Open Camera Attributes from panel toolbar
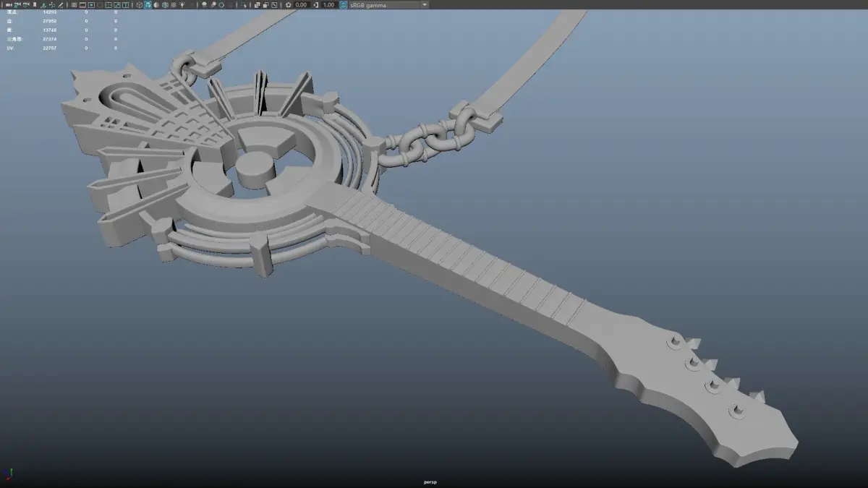Screen dimensions: 868x488 coord(26,4)
